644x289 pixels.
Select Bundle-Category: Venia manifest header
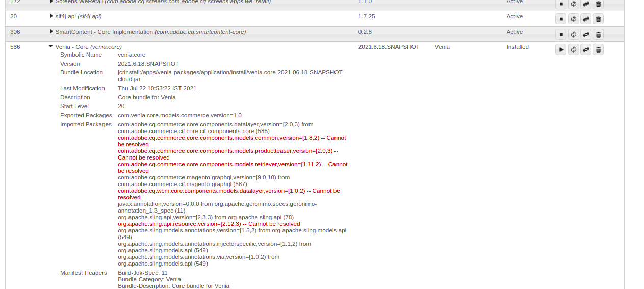(149, 279)
